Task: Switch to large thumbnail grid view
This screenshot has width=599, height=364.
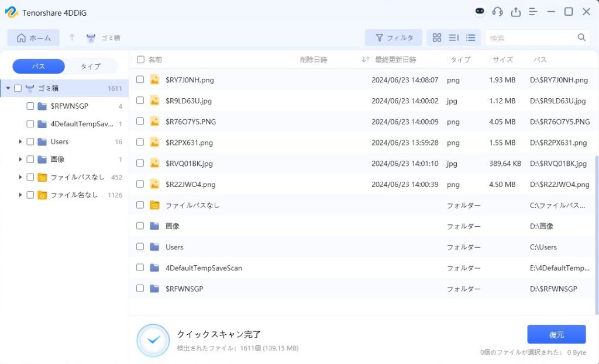Action: [437, 38]
